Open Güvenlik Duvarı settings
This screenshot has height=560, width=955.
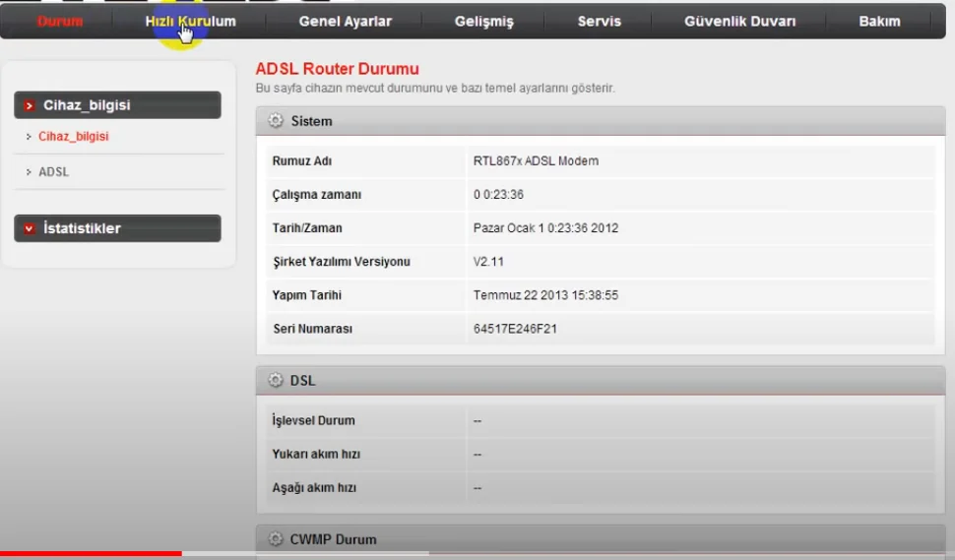tap(739, 21)
